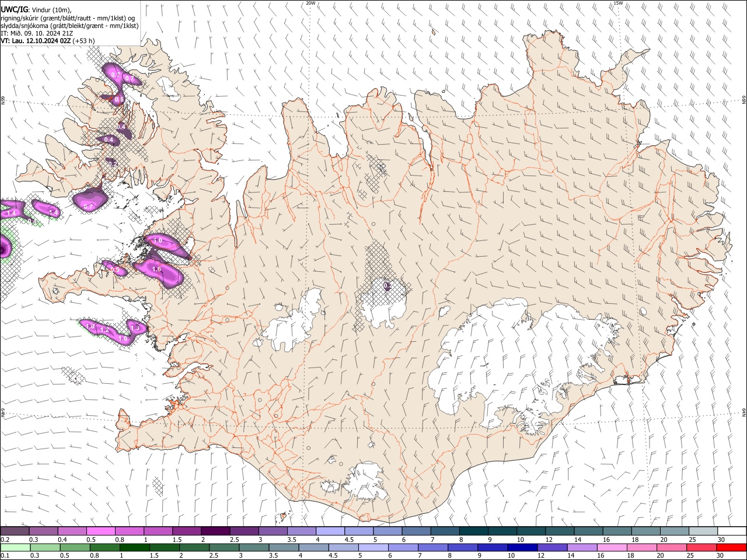Pick the top legend swatch starting at 0.8
Image resolution: width=747 pixels, height=560 pixels.
[129, 531]
